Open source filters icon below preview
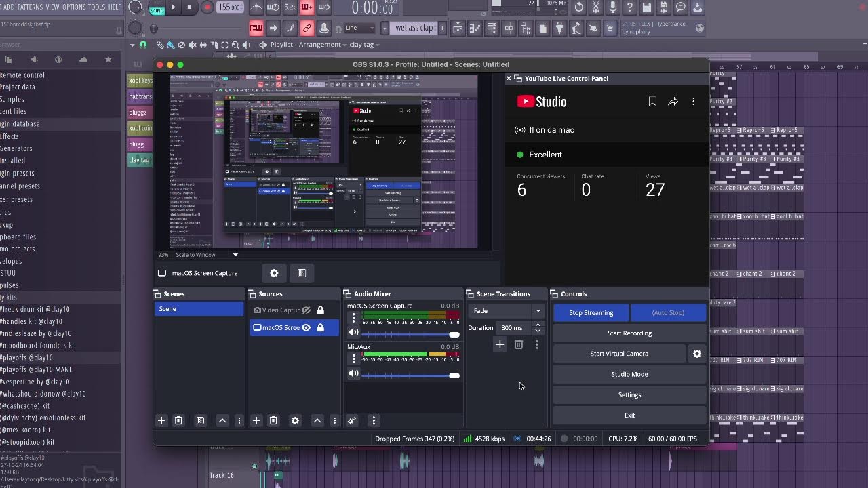The height and width of the screenshot is (488, 868). click(302, 273)
